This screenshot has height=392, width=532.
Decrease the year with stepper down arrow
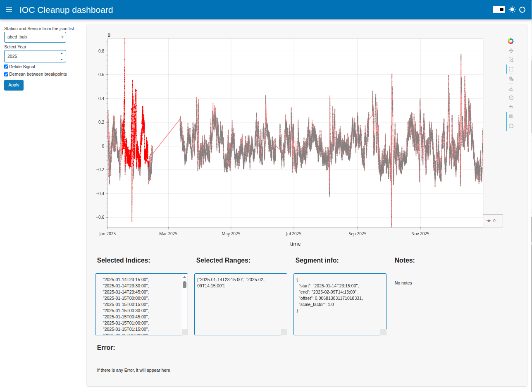coord(62,59)
